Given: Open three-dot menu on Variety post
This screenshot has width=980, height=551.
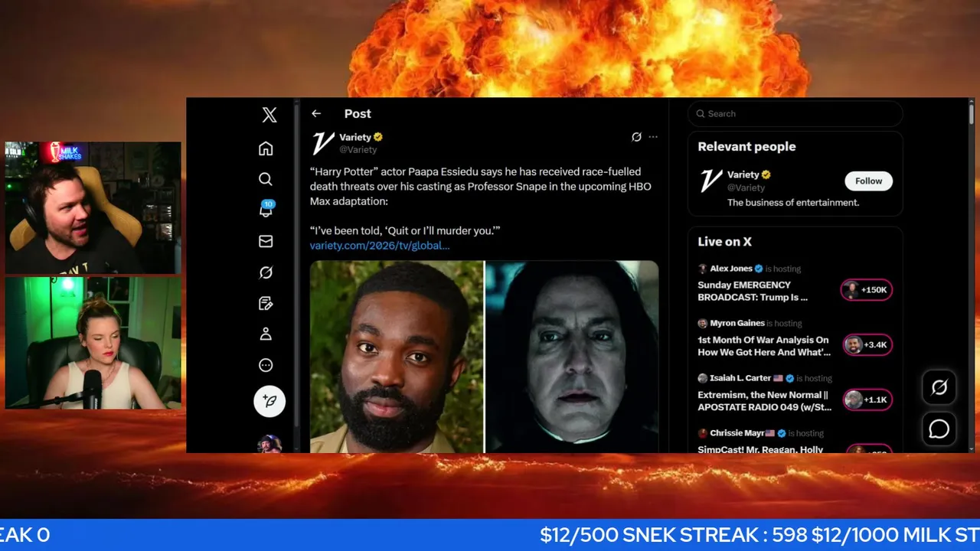Looking at the screenshot, I should click(653, 137).
